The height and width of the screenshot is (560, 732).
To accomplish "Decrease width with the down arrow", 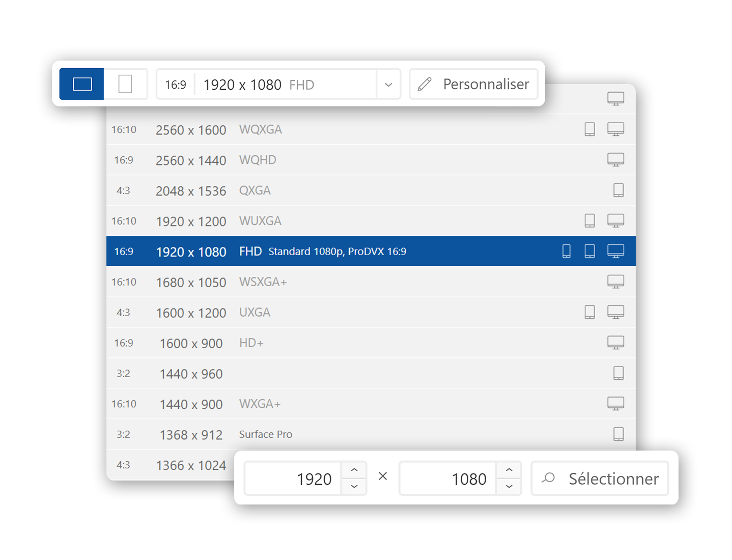I will tap(354, 487).
